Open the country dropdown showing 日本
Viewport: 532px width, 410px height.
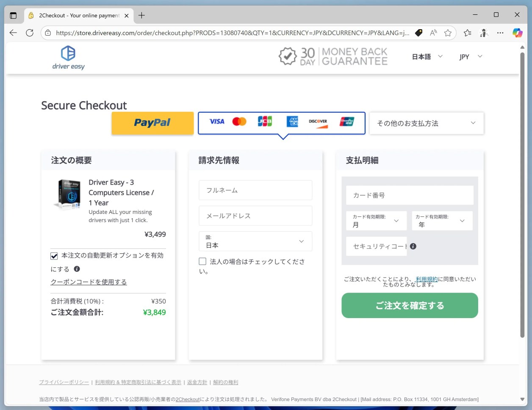[x=255, y=241]
